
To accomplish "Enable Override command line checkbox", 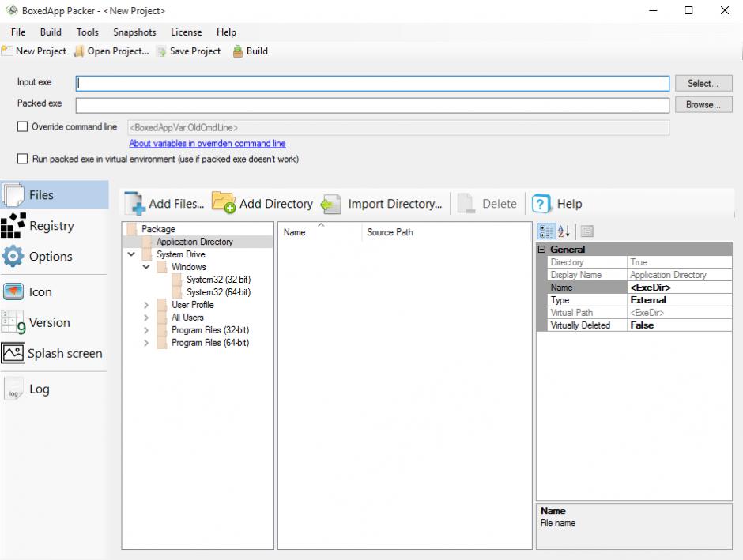I will pyautogui.click(x=22, y=126).
